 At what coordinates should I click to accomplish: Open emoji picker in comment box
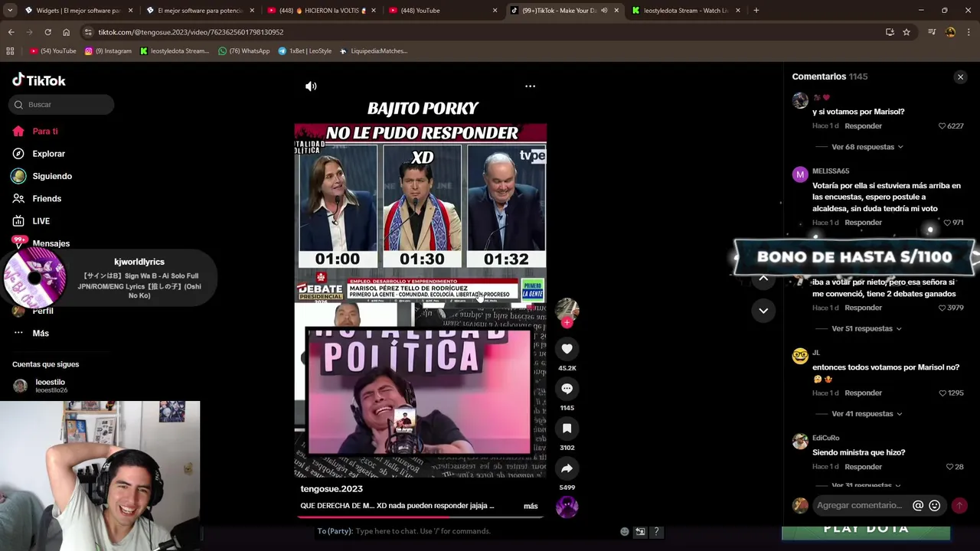click(934, 505)
